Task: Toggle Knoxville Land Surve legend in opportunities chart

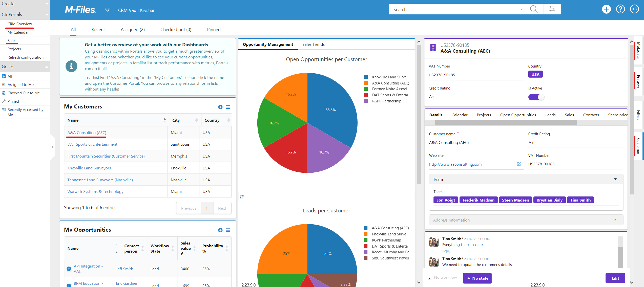Action: (x=385, y=77)
